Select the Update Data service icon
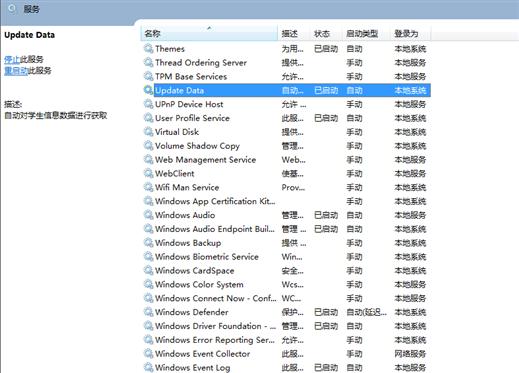This screenshot has height=373, width=519. tap(148, 90)
